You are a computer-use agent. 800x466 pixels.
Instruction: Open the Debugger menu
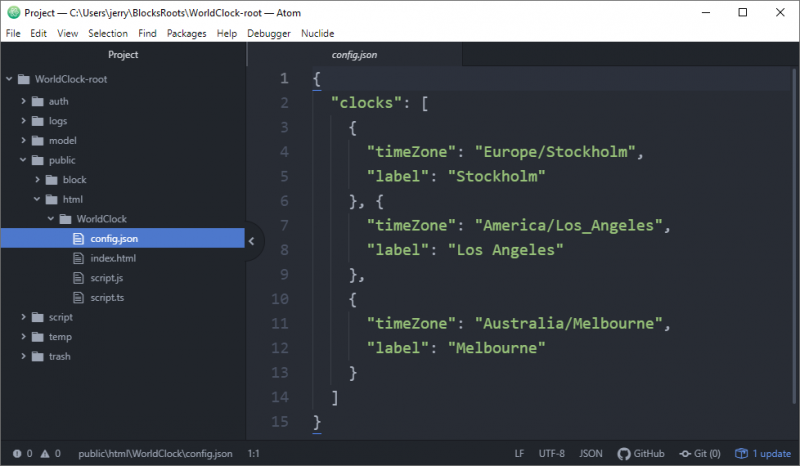click(268, 33)
